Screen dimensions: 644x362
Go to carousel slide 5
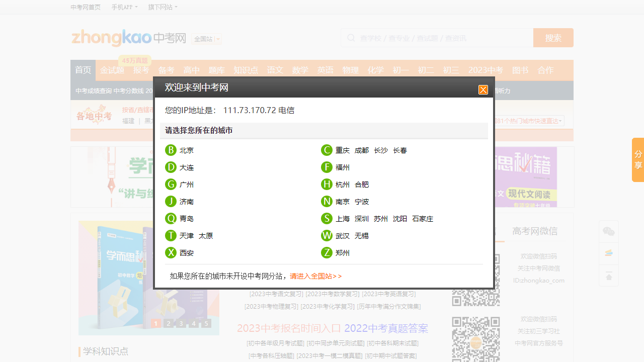coord(206,323)
